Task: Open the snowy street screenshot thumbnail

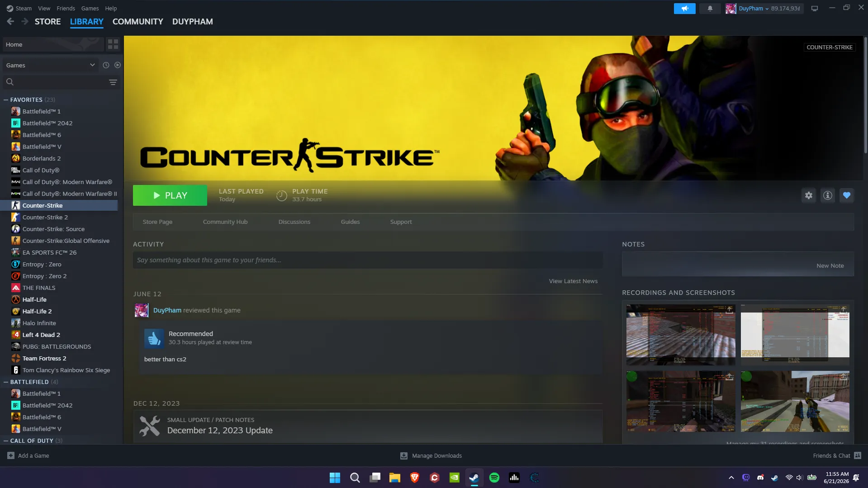Action: [795, 401]
